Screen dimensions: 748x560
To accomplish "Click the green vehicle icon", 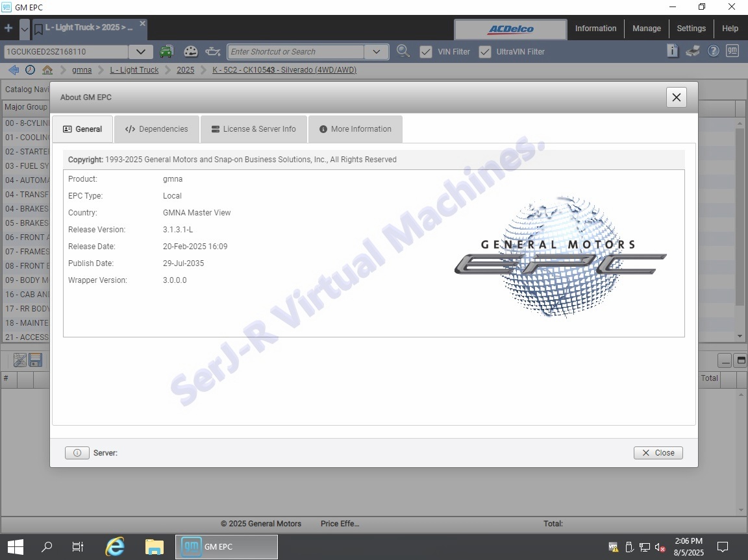I will tap(166, 51).
